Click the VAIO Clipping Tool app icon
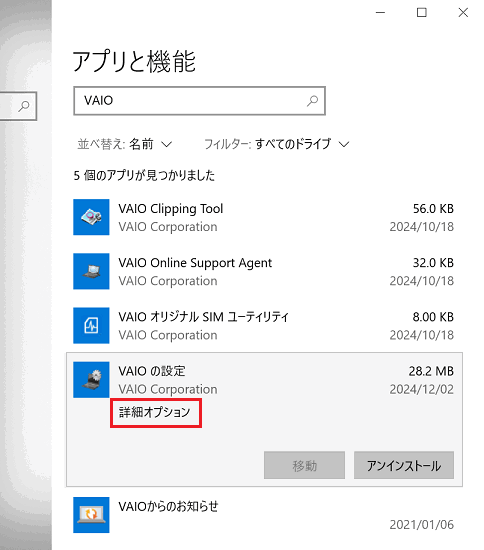Viewport: 484px width, 550px height. pyautogui.click(x=91, y=217)
